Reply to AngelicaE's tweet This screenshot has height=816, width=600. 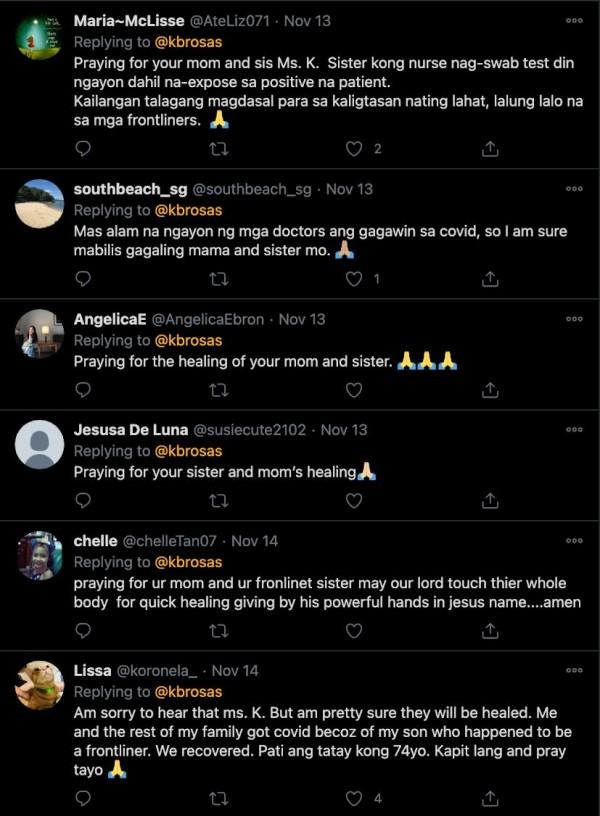83,389
